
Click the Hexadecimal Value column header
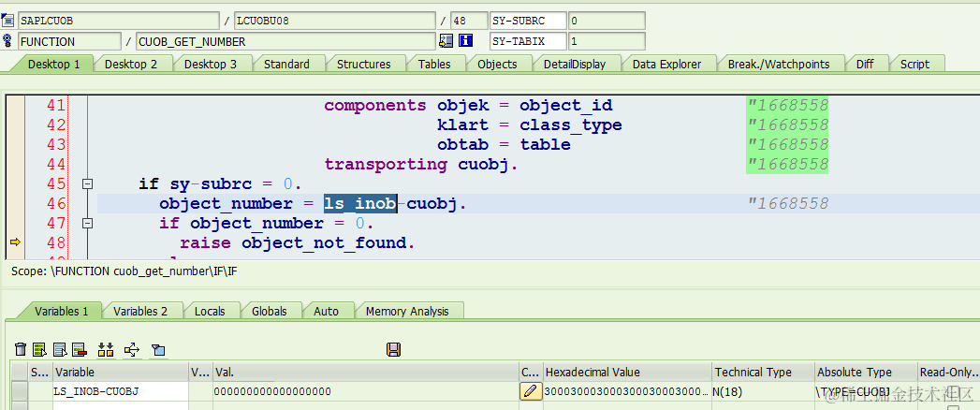coord(627,372)
